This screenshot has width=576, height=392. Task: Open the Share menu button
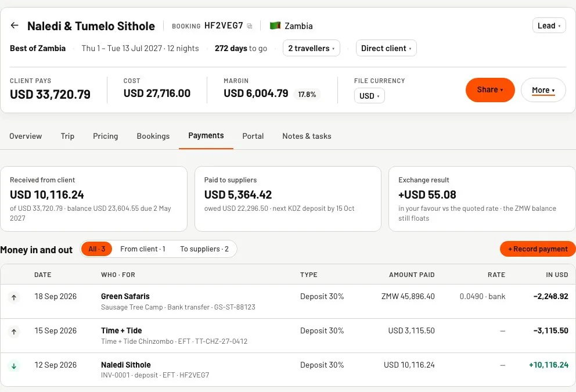[490, 89]
